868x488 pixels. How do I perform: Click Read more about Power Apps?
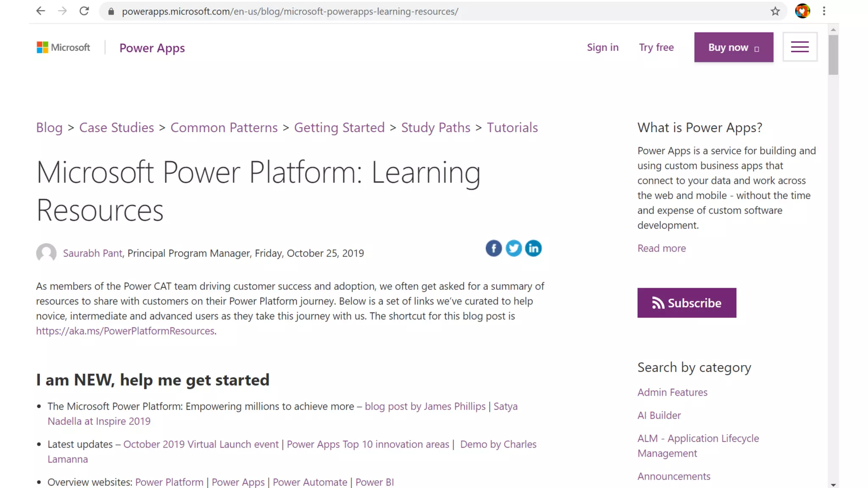coord(661,248)
